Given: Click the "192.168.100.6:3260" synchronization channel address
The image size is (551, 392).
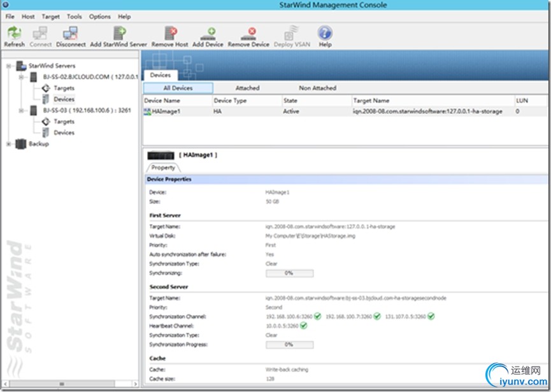Looking at the screenshot, I should [x=289, y=316].
